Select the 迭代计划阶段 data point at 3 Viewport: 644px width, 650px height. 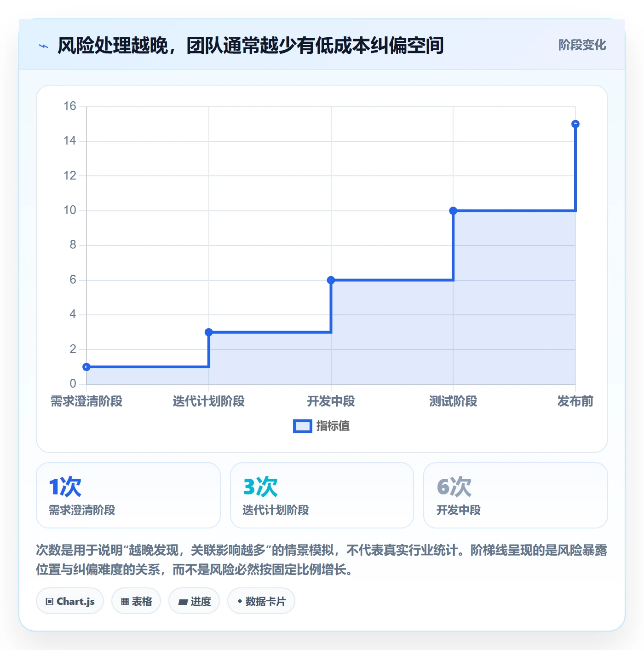click(209, 332)
